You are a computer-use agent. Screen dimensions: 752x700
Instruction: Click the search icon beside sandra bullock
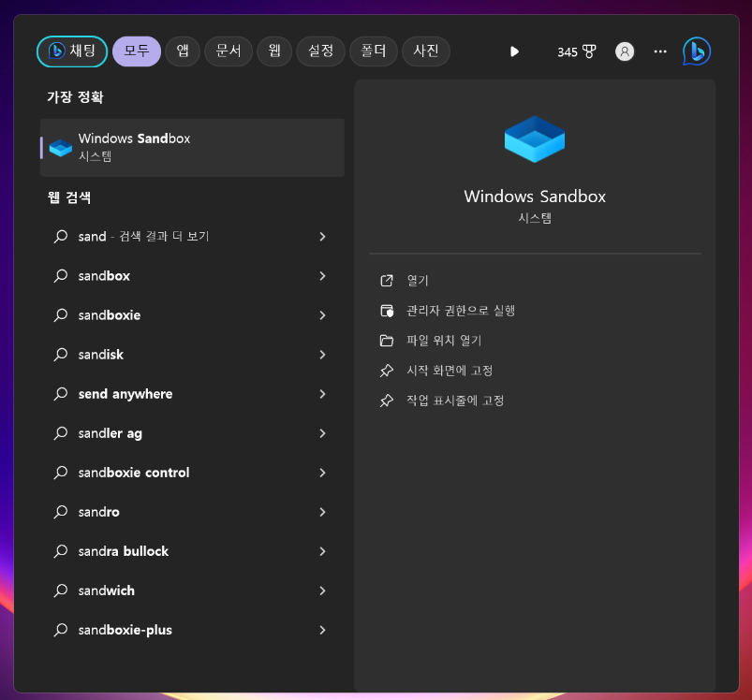tap(61, 551)
